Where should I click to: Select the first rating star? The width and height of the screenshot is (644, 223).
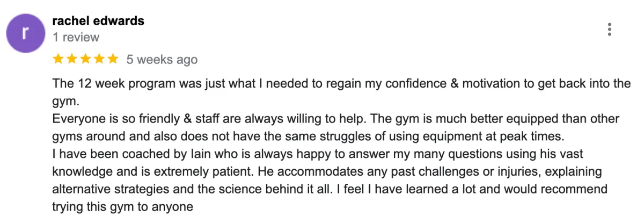click(58, 59)
